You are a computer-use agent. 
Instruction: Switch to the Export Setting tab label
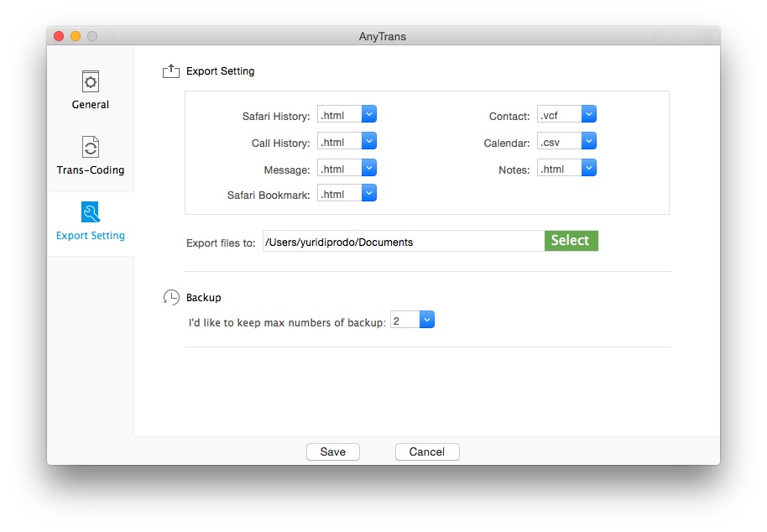(x=91, y=236)
